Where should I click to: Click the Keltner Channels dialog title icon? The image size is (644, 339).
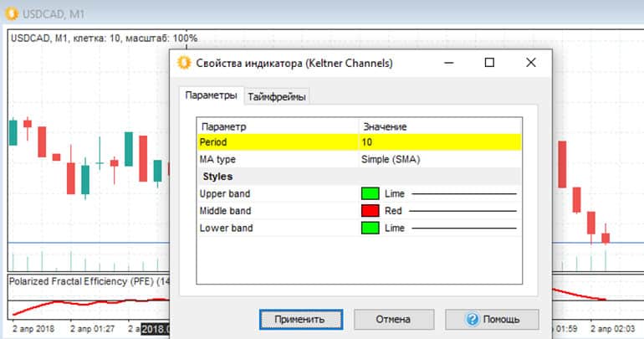(x=184, y=63)
